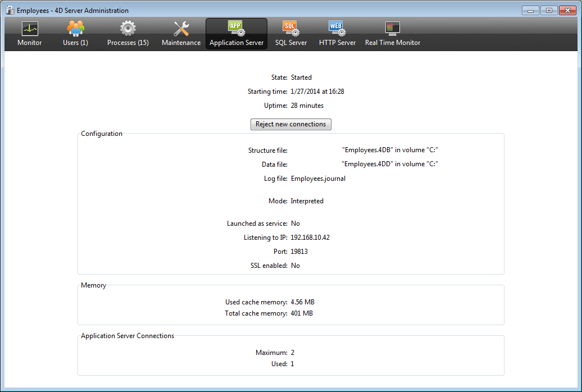The width and height of the screenshot is (582, 392).
Task: Click the 4D Server icon in title bar
Action: point(10,10)
